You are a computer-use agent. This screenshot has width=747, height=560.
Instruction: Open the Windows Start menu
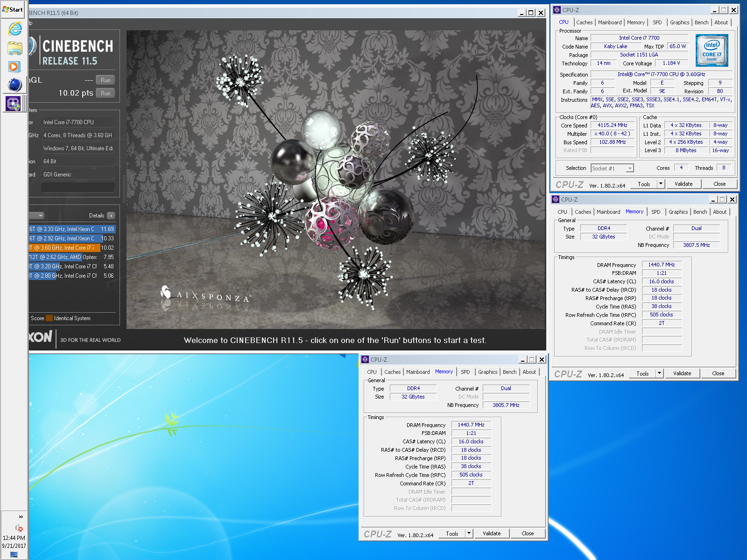[x=13, y=9]
